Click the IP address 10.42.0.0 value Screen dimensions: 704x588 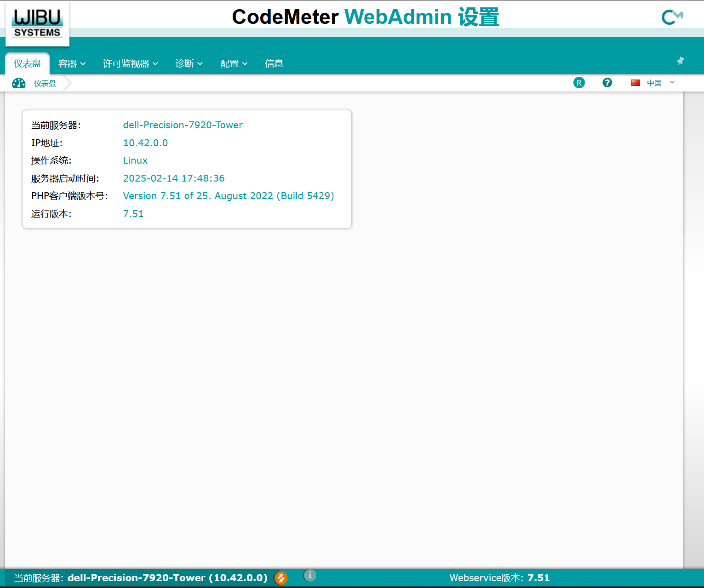tap(145, 143)
